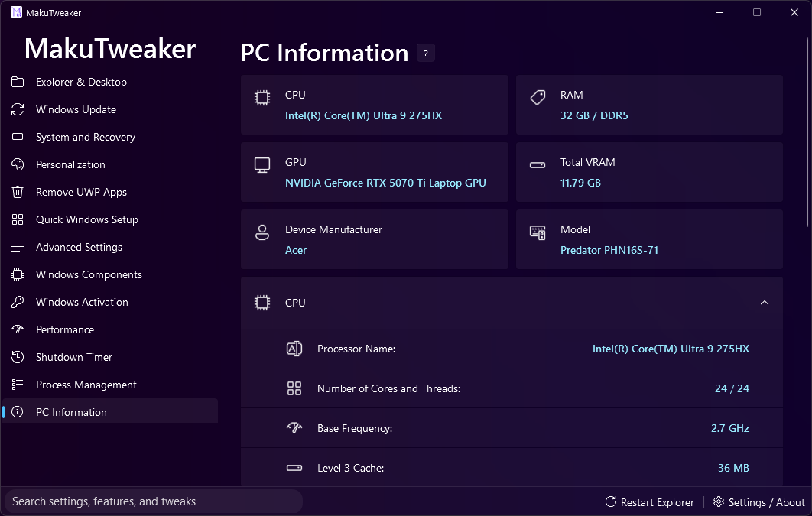
Task: Collapse the CPU details section chevron
Action: [765, 303]
